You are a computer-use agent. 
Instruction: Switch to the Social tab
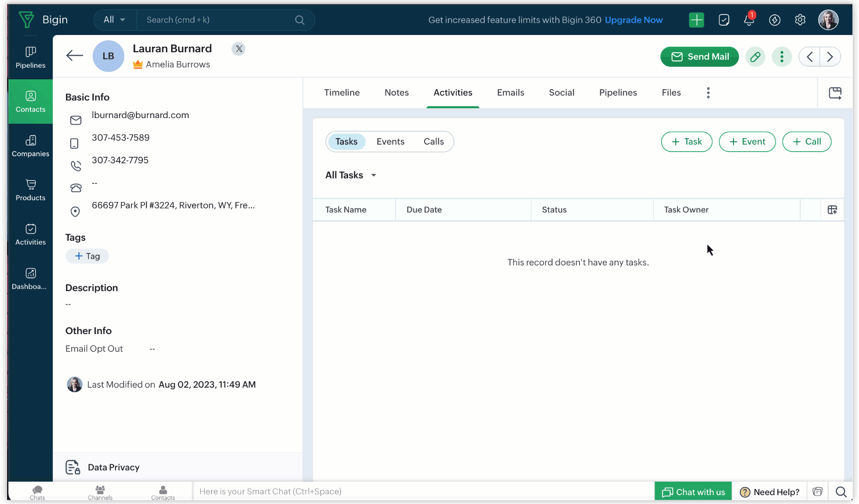561,93
